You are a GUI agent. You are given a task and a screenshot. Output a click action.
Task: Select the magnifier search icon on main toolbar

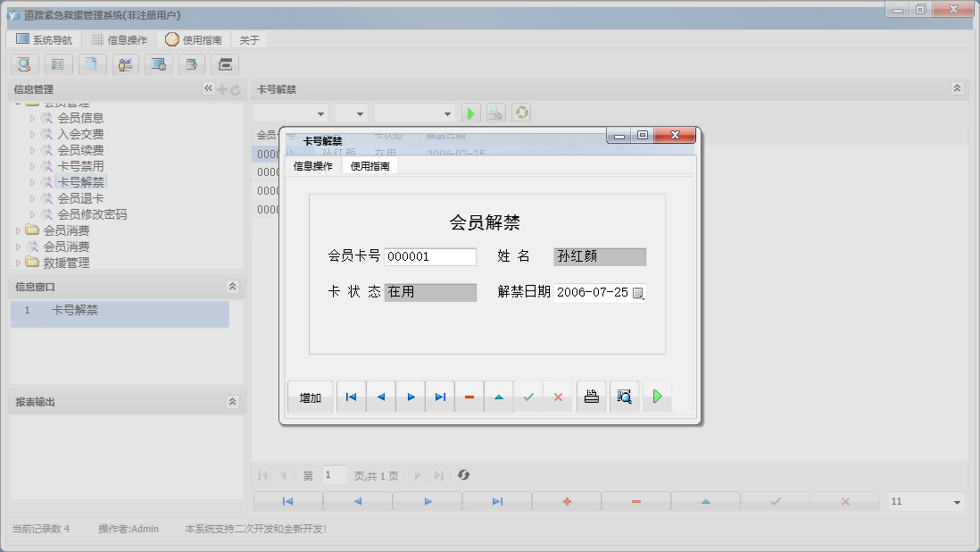click(x=24, y=64)
